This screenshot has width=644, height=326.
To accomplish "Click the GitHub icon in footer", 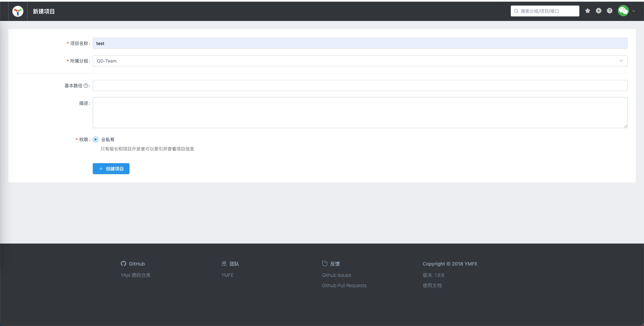I will pos(123,263).
